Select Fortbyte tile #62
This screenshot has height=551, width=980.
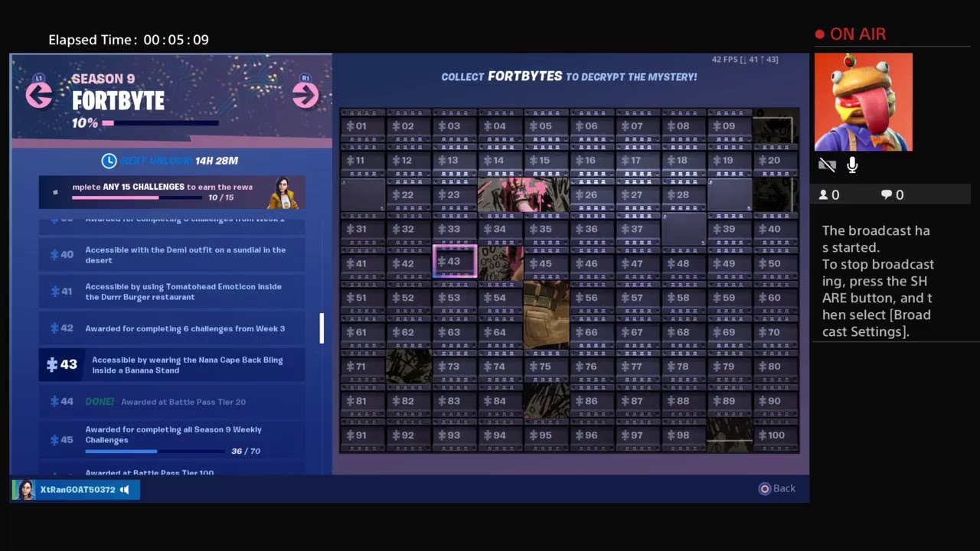pyautogui.click(x=409, y=332)
